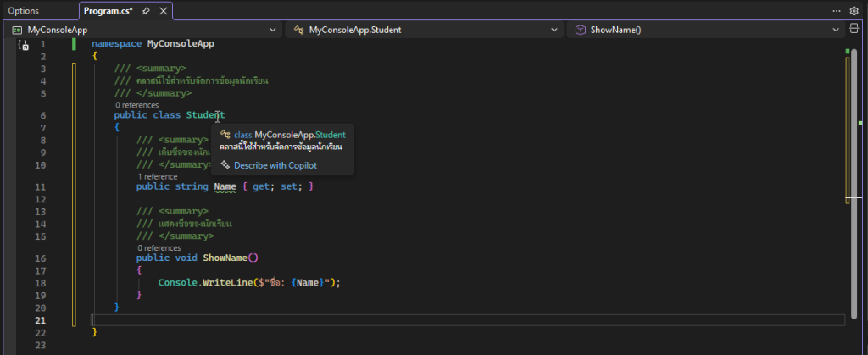Viewport: 868px width, 355px height.
Task: Place cursor on empty line 21
Action: click(468, 320)
